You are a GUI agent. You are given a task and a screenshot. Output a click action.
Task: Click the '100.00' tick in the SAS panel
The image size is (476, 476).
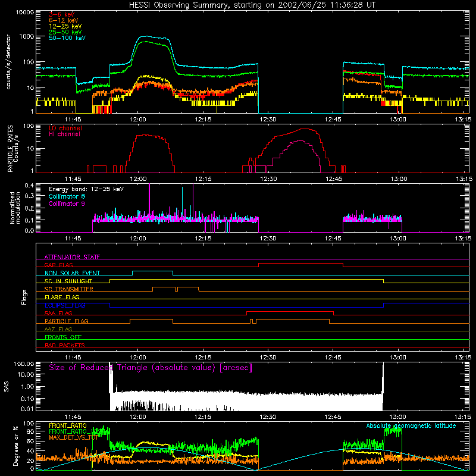coord(24,364)
